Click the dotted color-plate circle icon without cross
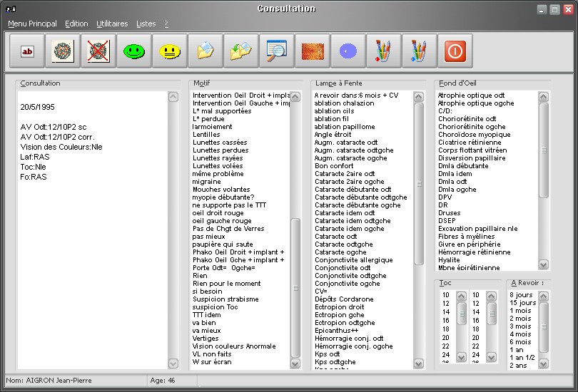Screen dimensions: 578x392 (63, 51)
